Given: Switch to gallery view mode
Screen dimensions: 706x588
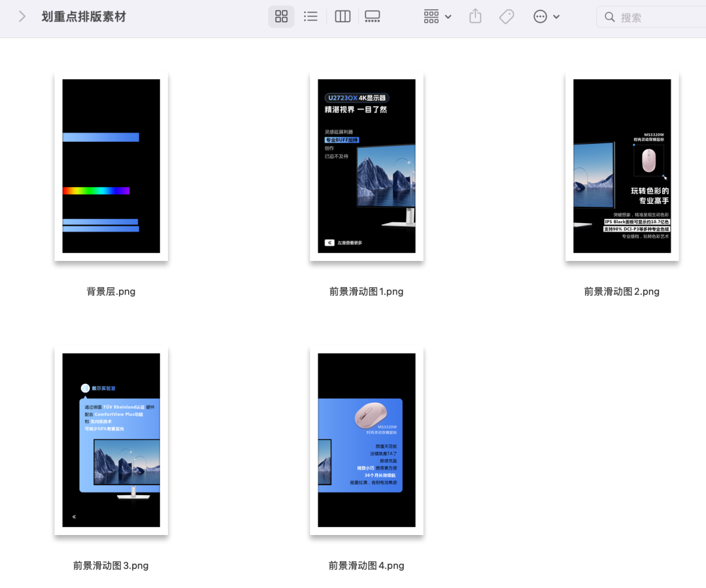Looking at the screenshot, I should tap(372, 16).
